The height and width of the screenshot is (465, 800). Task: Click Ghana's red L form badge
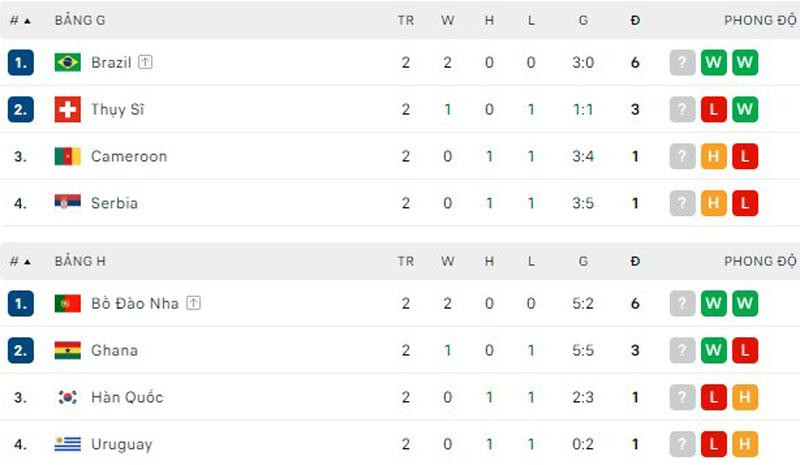pyautogui.click(x=745, y=350)
